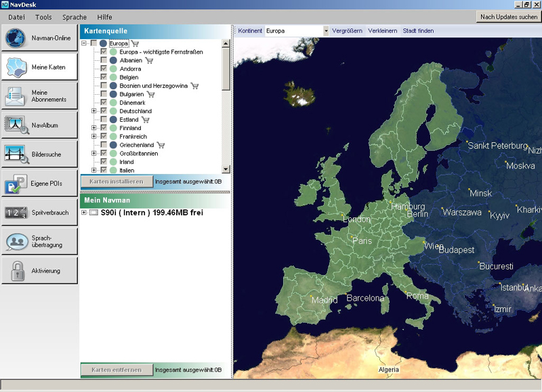Click shopping cart icon next to Albanien
The image size is (542, 392).
(149, 60)
